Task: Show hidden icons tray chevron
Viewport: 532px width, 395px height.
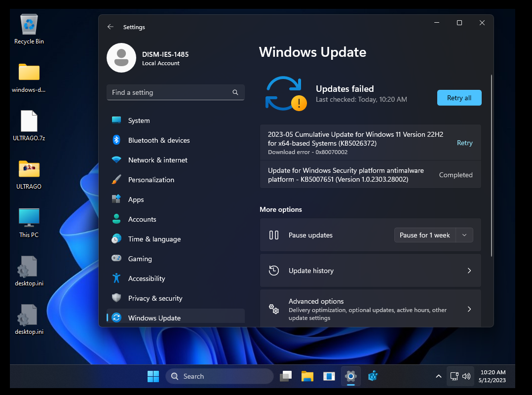Action: click(x=438, y=376)
